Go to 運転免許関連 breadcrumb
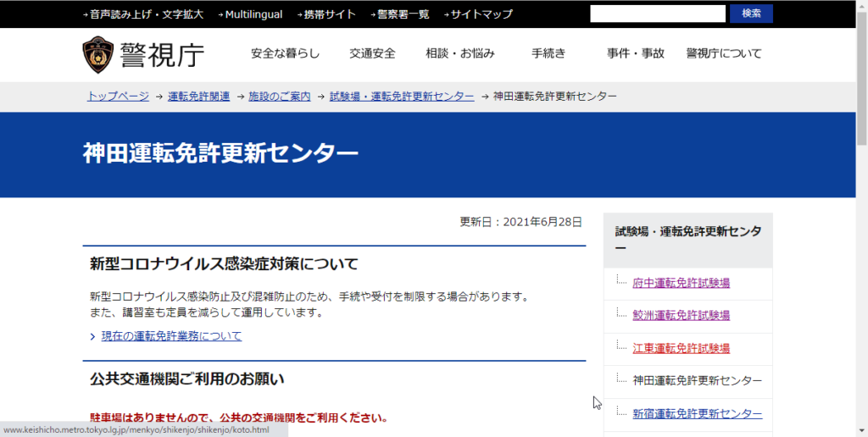The image size is (868, 437). 198,97
